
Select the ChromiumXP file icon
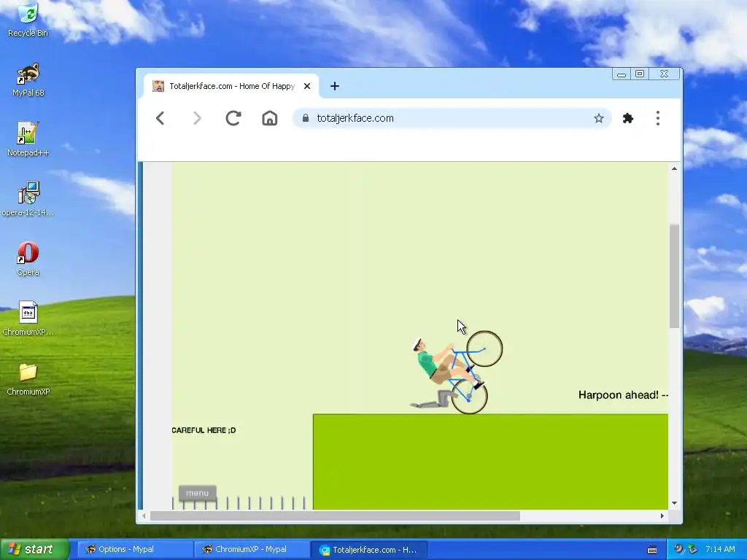[x=28, y=319]
